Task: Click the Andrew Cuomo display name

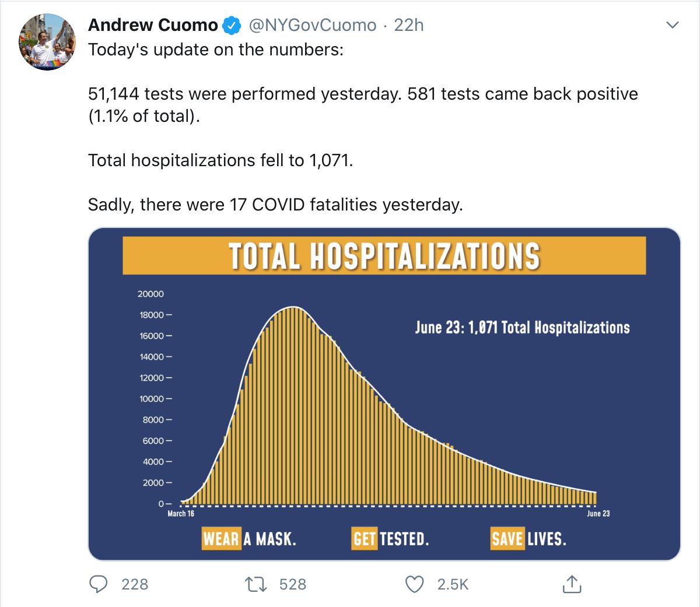Action: point(153,26)
